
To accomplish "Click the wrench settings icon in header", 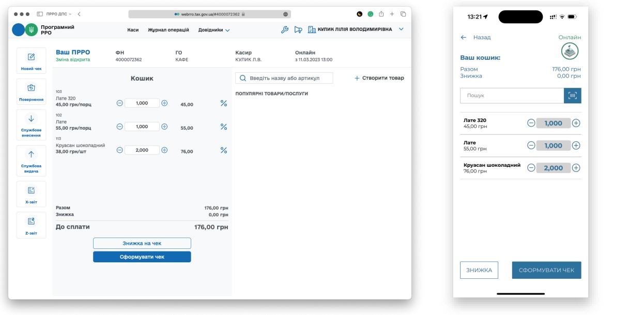I will point(285,30).
